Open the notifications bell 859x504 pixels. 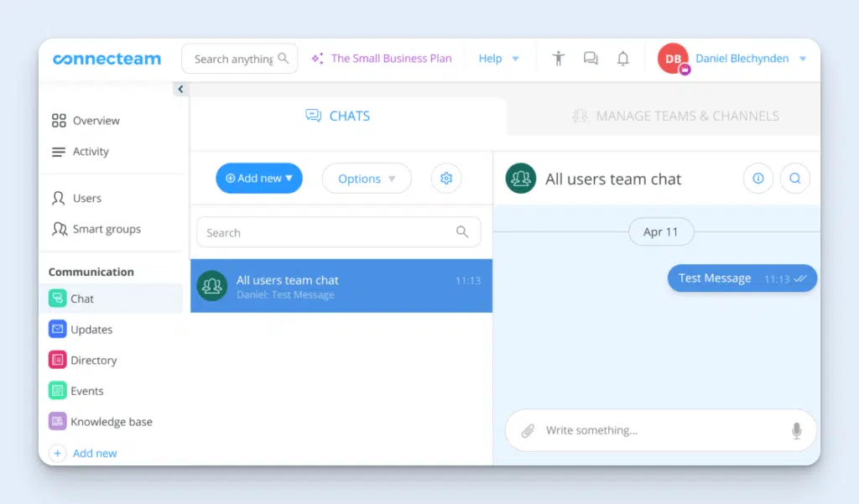(622, 59)
